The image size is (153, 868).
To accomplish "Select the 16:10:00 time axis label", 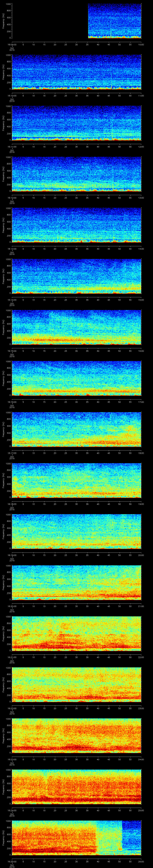I will (x=12, y=96).
